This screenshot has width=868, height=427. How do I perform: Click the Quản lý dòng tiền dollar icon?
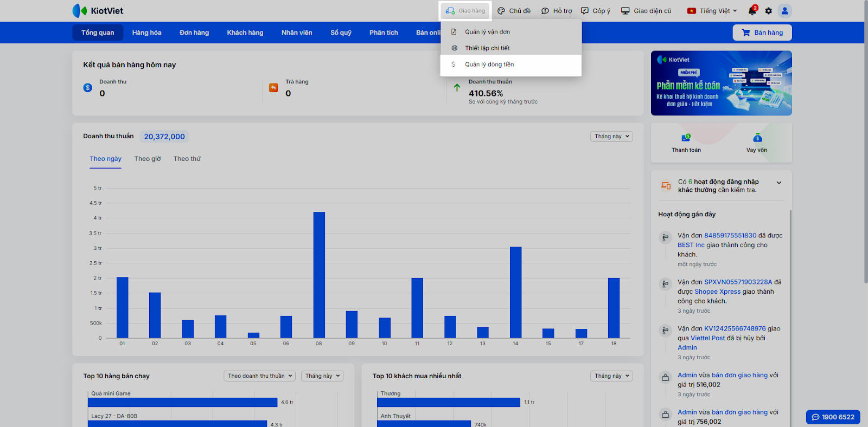[454, 64]
